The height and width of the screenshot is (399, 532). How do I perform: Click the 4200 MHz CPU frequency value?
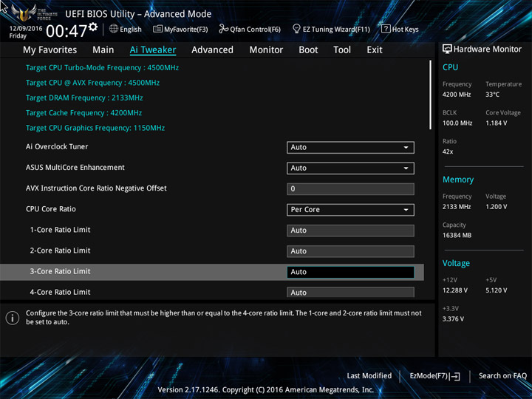coord(457,95)
